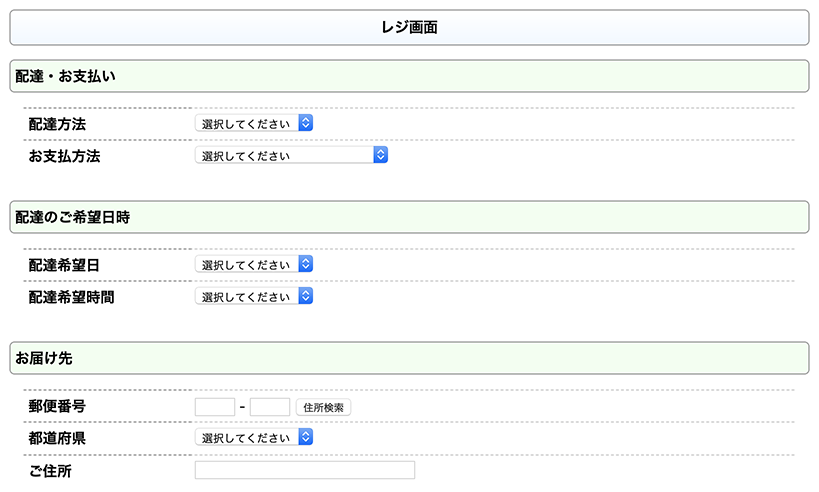Click the 都道府県 row label text
819x492 pixels.
(57, 438)
